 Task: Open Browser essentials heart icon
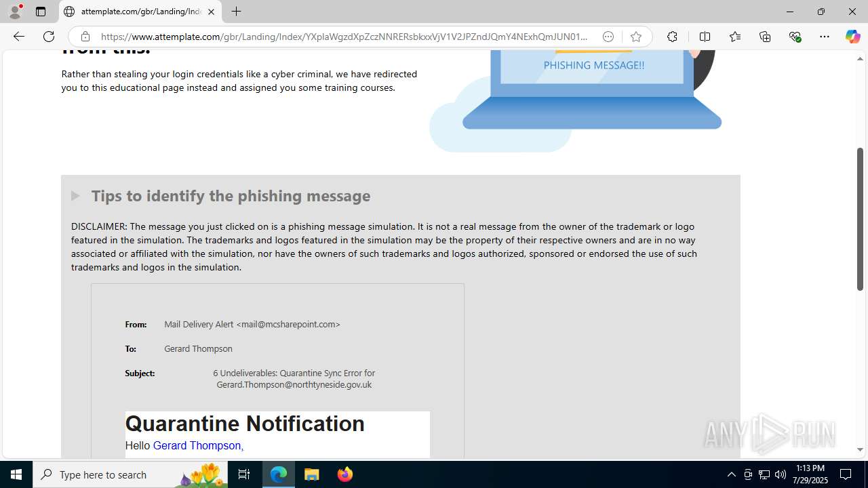click(x=795, y=37)
